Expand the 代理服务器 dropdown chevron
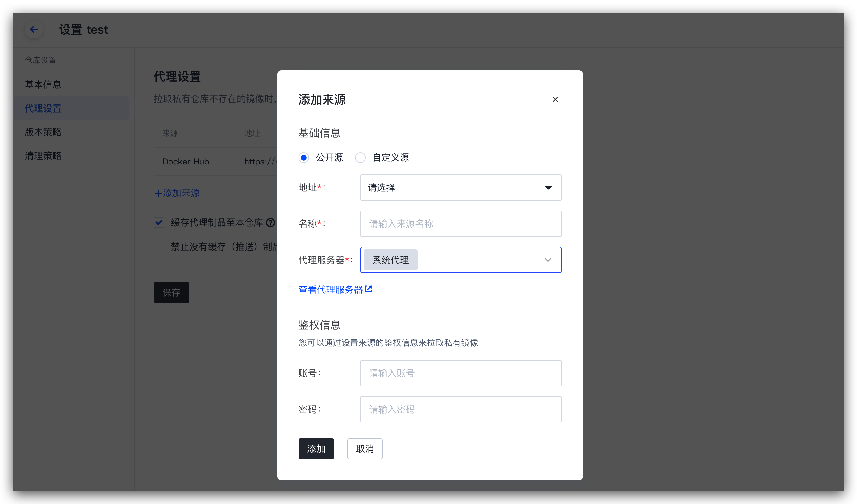The height and width of the screenshot is (504, 857). 548,260
